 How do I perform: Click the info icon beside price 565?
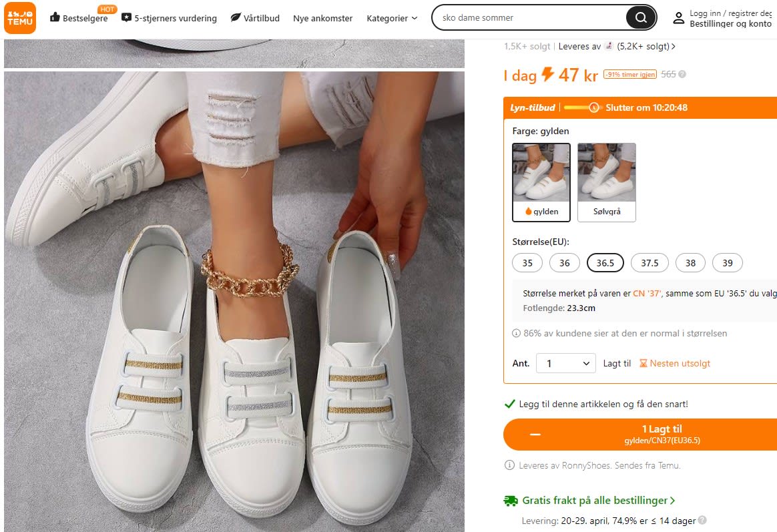coord(682,75)
